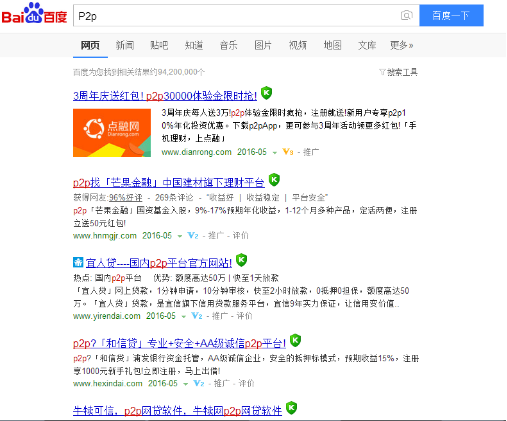Screen dimensions: 507x421
Task: Switch to the 新闻 tab
Action: tap(125, 45)
